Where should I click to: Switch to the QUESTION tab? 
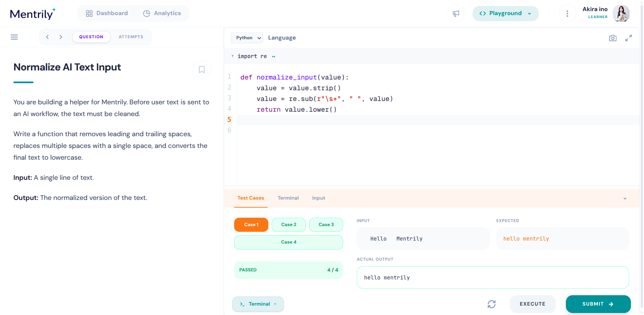pos(91,37)
